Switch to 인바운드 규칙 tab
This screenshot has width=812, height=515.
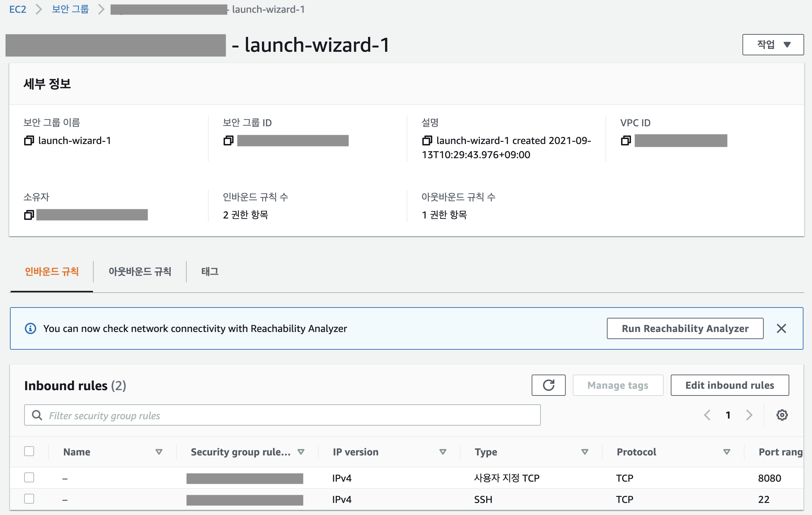[x=52, y=272]
